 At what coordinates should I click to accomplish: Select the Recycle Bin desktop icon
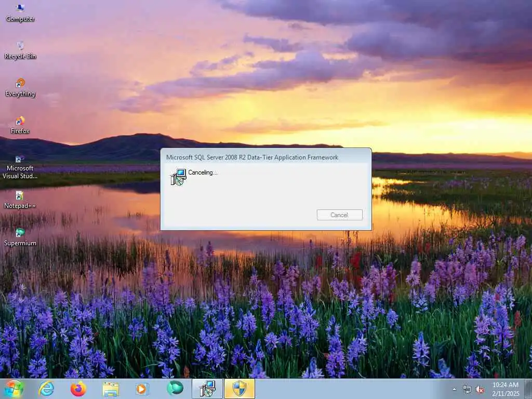(20, 50)
